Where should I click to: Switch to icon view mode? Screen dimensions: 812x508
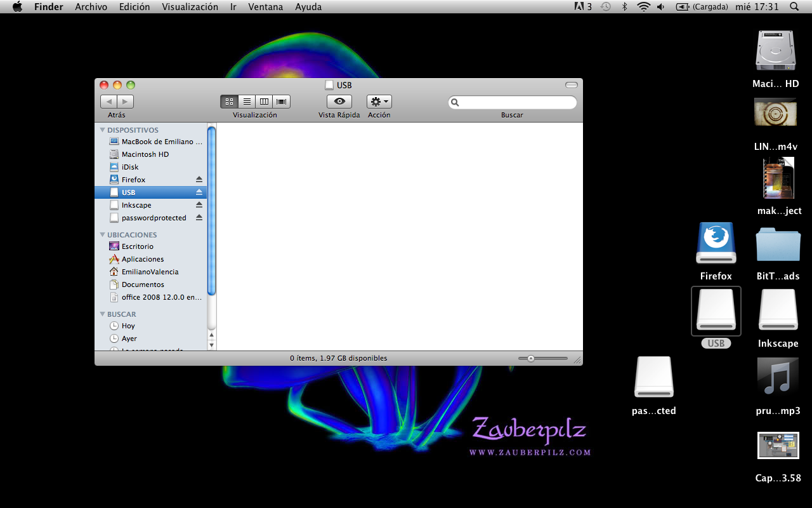pos(229,102)
